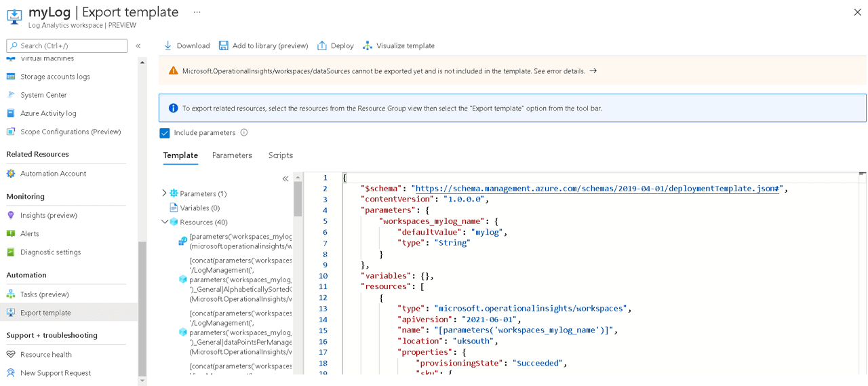Image resolution: width=868 pixels, height=386 pixels.
Task: Click the Visualize template button label
Action: pos(406,46)
